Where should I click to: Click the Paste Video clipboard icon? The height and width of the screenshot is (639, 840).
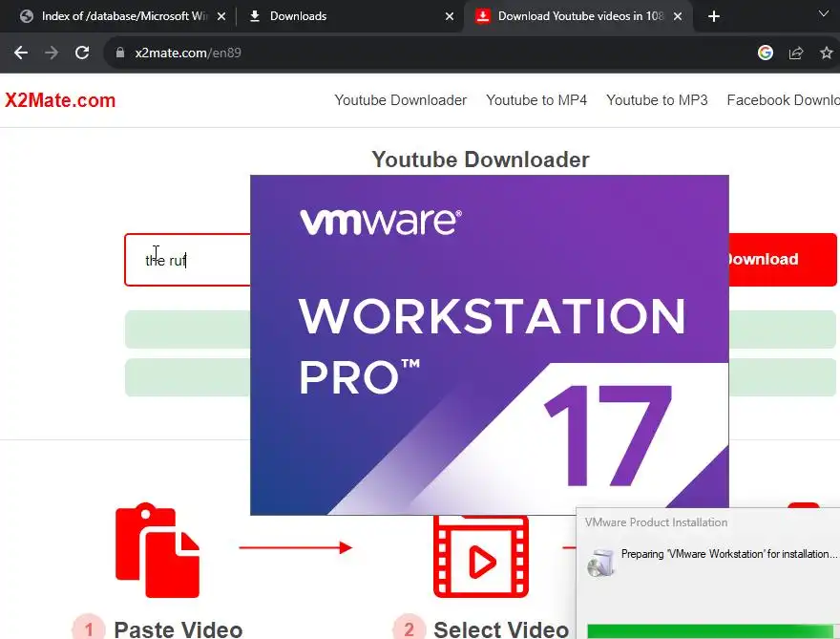click(x=157, y=550)
